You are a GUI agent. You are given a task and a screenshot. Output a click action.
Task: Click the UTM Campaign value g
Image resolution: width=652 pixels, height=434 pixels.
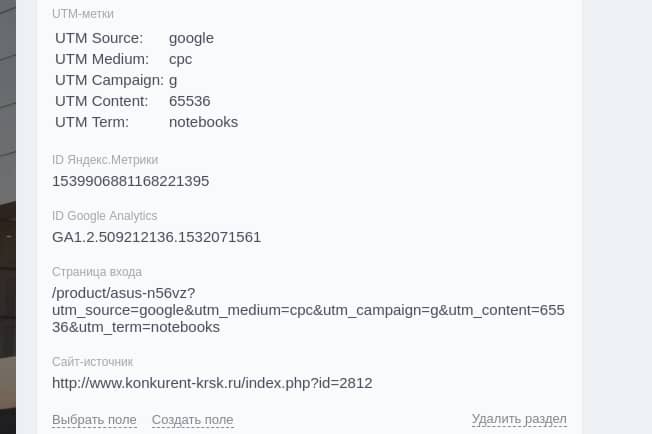click(173, 80)
